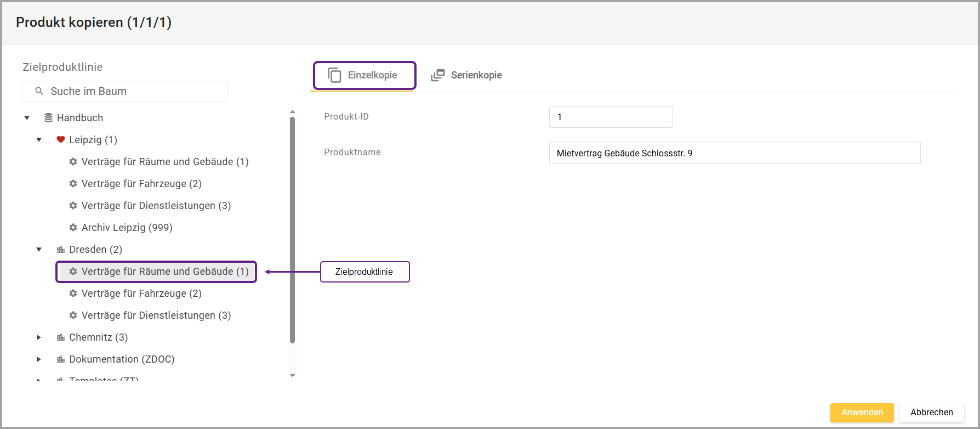Click the Handbuch database stack icon
980x429 pixels.
[48, 118]
